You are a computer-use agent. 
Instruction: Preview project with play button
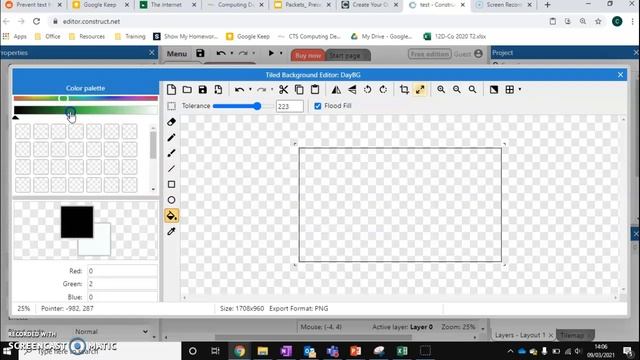(x=271, y=53)
